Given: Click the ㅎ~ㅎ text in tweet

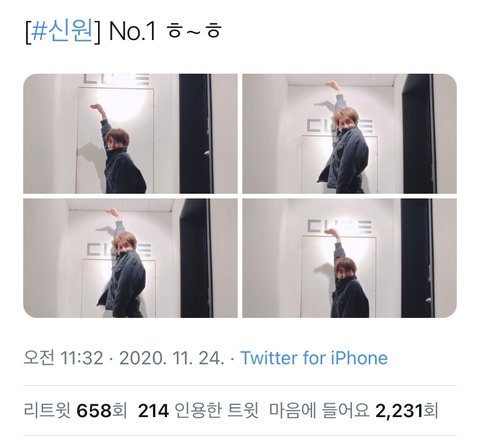Looking at the screenshot, I should [194, 32].
